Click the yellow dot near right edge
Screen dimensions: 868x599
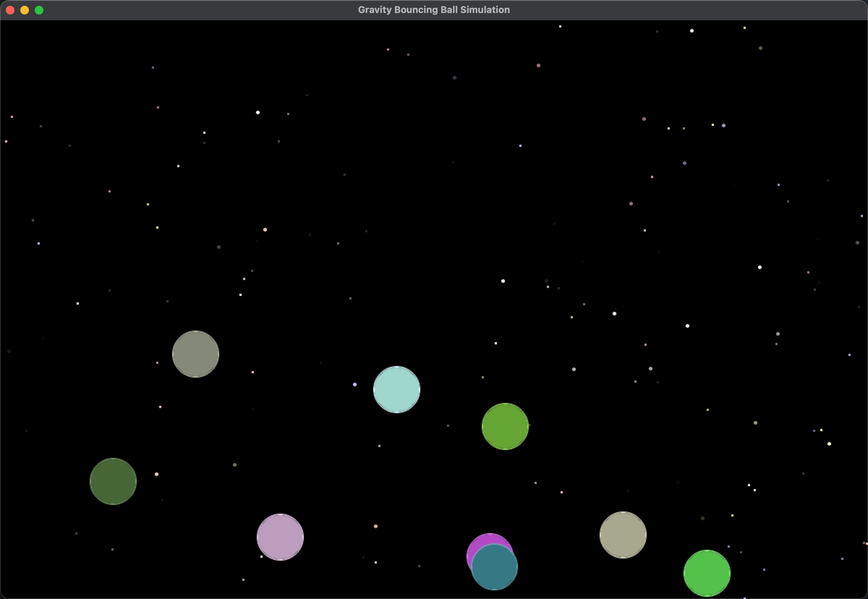coord(829,443)
